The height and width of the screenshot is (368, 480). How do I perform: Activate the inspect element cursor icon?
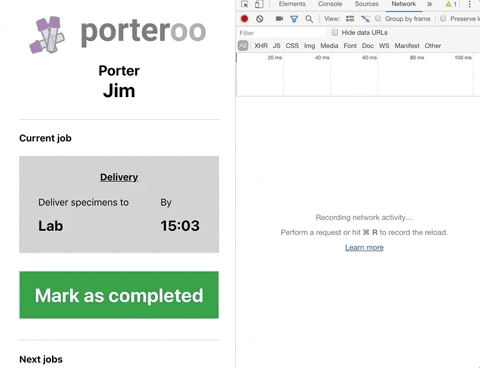[x=245, y=4]
